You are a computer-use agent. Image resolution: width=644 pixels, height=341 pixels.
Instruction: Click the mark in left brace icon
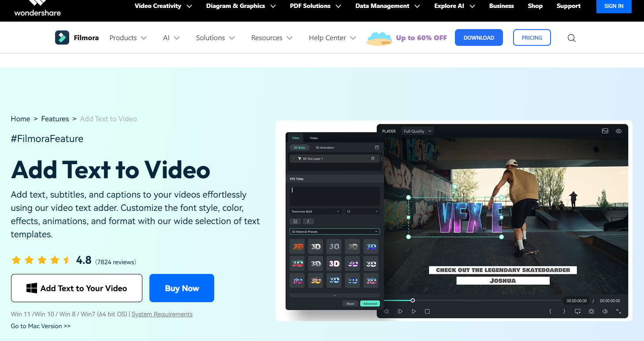550,311
